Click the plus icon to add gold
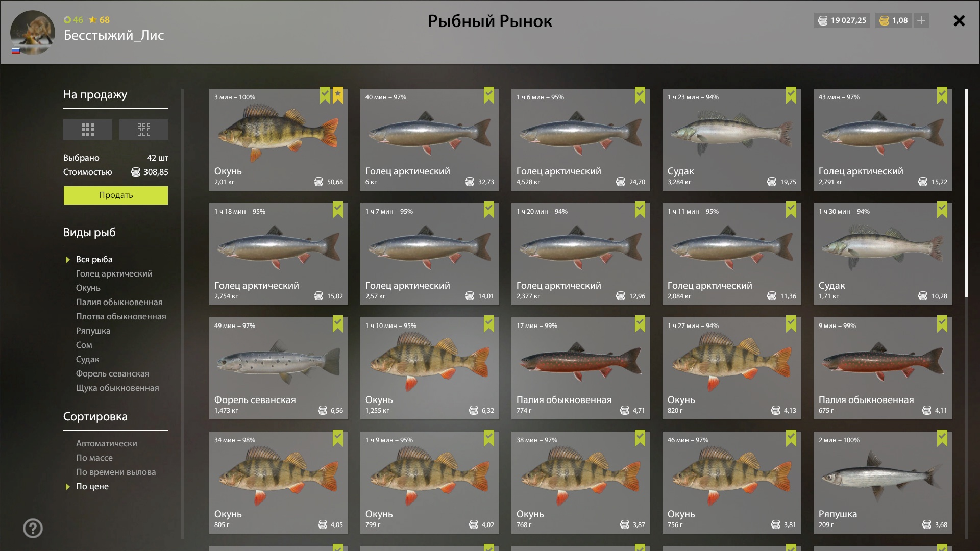 921,20
